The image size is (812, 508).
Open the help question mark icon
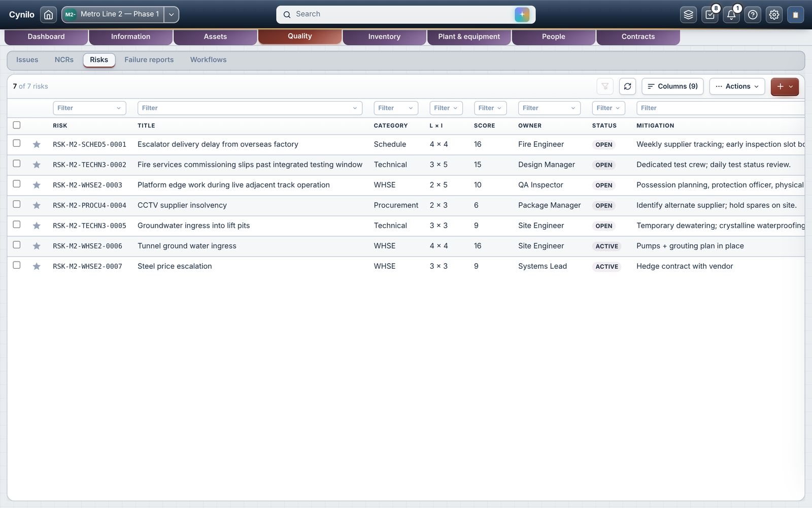coord(753,15)
